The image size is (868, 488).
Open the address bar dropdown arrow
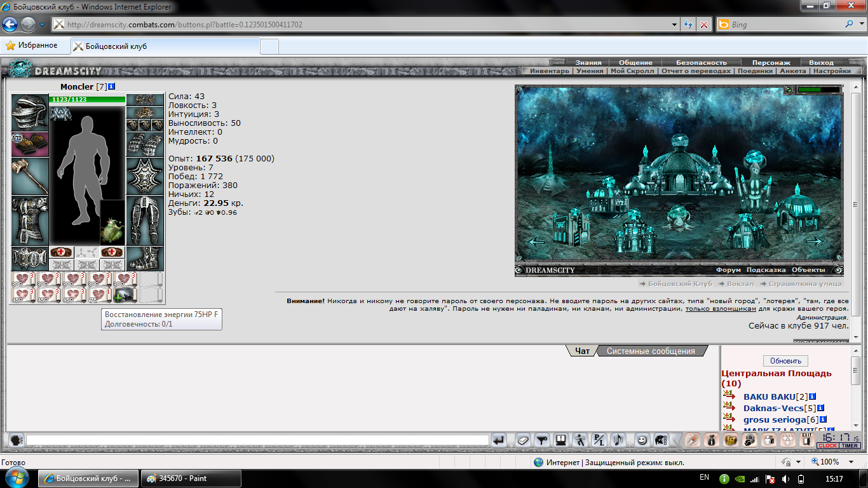675,25
